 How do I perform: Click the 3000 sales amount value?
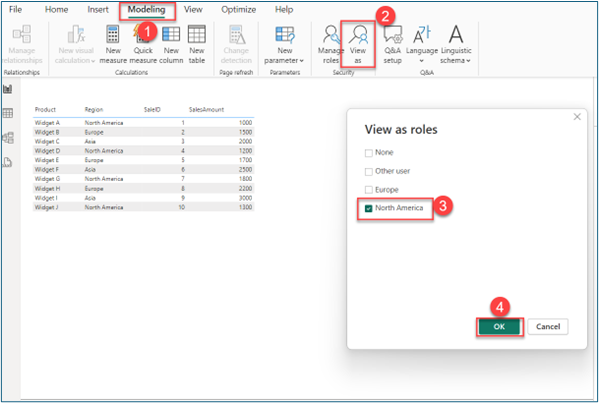(x=245, y=198)
